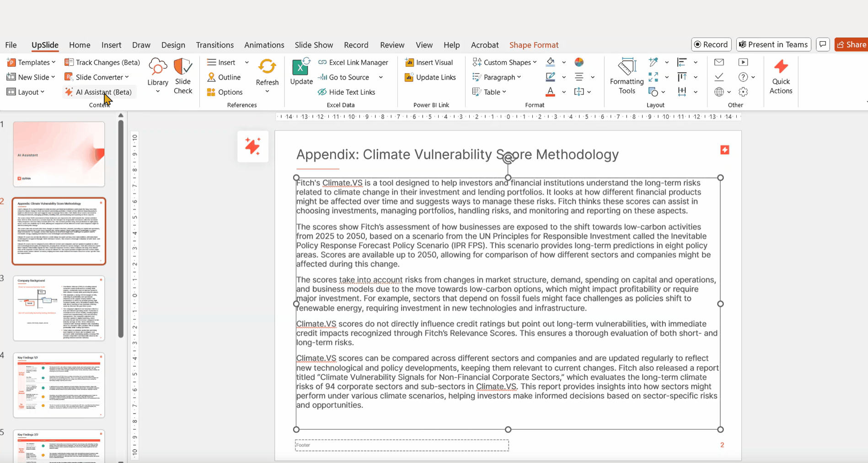This screenshot has width=868, height=463.
Task: Open Quick Actions
Action: tap(781, 76)
